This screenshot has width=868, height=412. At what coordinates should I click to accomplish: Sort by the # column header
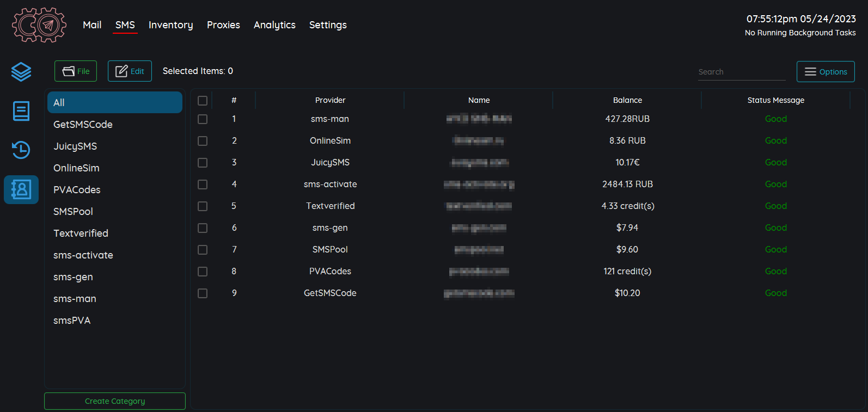coord(234,100)
